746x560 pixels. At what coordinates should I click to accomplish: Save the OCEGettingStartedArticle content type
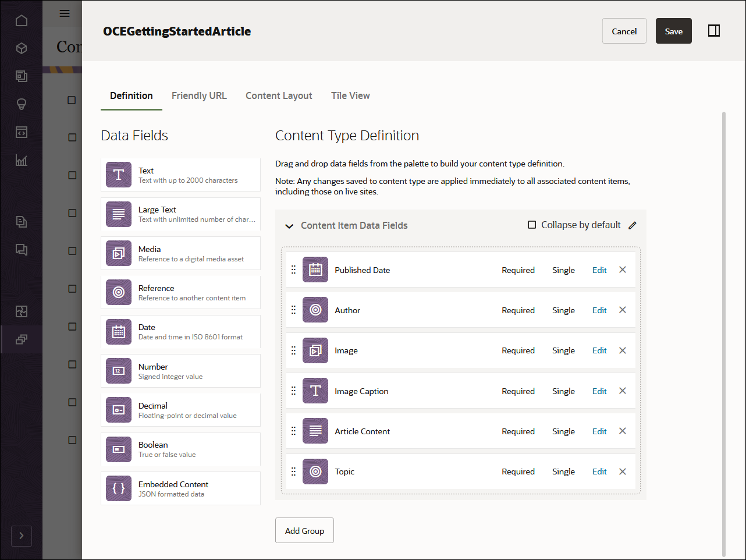(x=673, y=31)
